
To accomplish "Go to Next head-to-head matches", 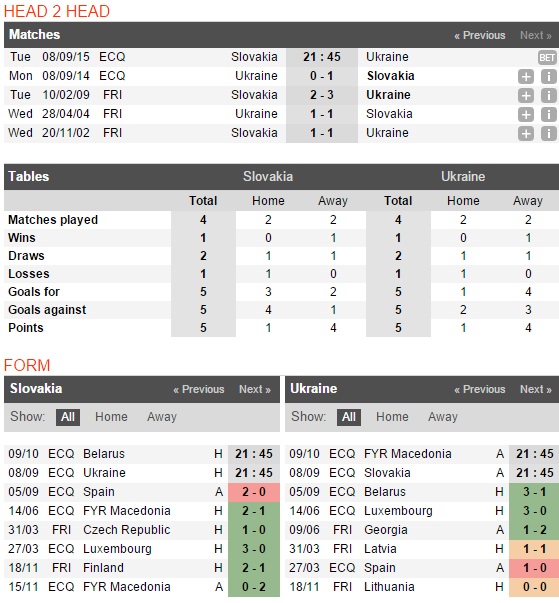I will pyautogui.click(x=536, y=35).
